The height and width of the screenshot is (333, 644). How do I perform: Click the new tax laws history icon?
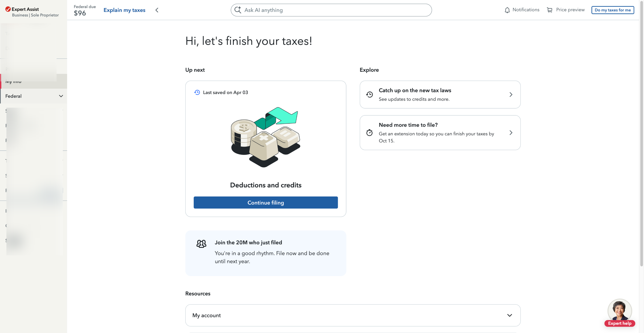[370, 94]
